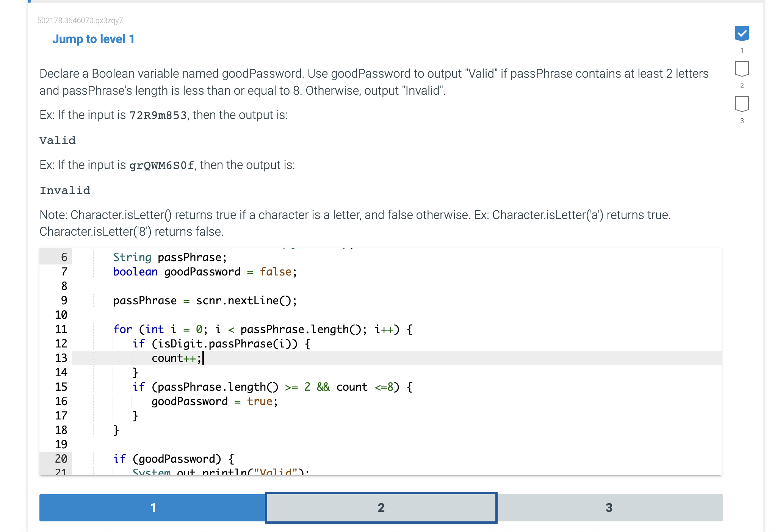Click line number 6 in the gutter
Image resolution: width=780 pixels, height=532 pixels.
pyautogui.click(x=63, y=257)
